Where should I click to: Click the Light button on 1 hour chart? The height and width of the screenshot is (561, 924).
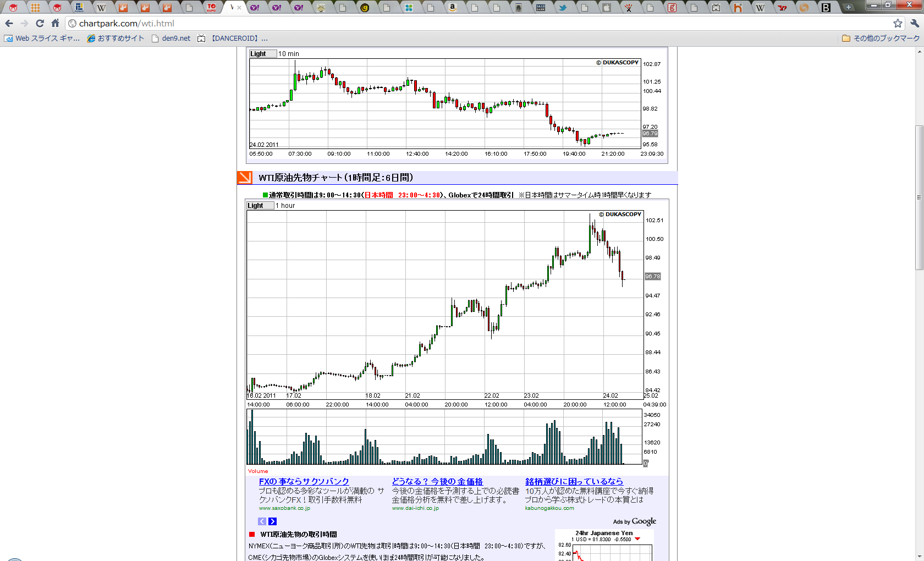[260, 206]
